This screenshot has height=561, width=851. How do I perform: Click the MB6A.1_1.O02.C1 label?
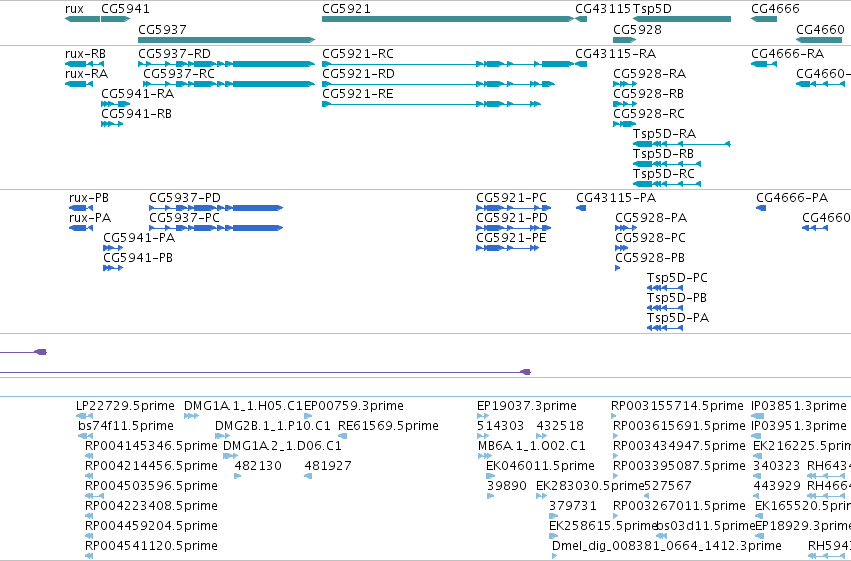coord(532,446)
